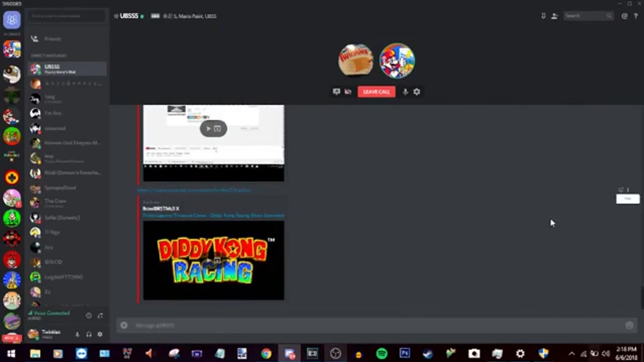Open the Diddy Kong Racing video title link
The height and width of the screenshot is (362, 644).
click(x=213, y=215)
